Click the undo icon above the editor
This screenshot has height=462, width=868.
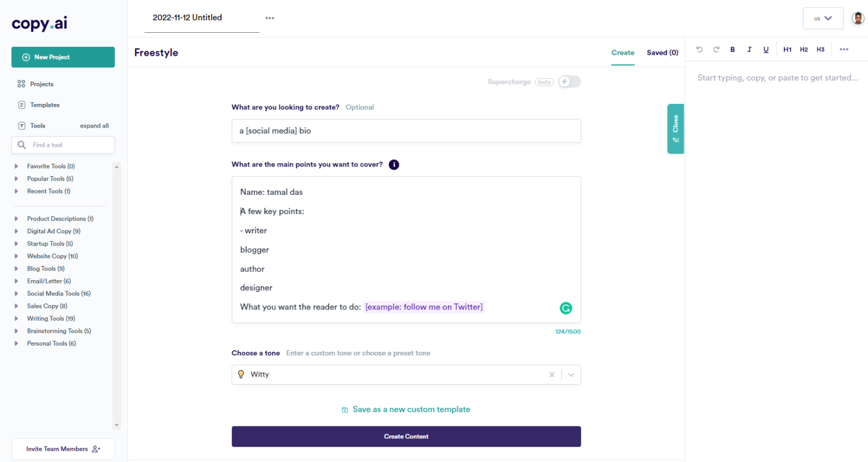[x=700, y=50]
